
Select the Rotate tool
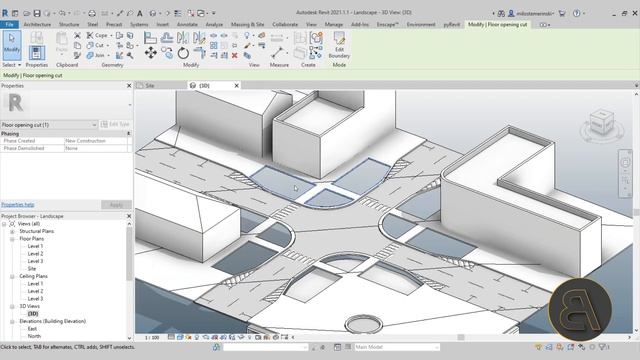(183, 53)
